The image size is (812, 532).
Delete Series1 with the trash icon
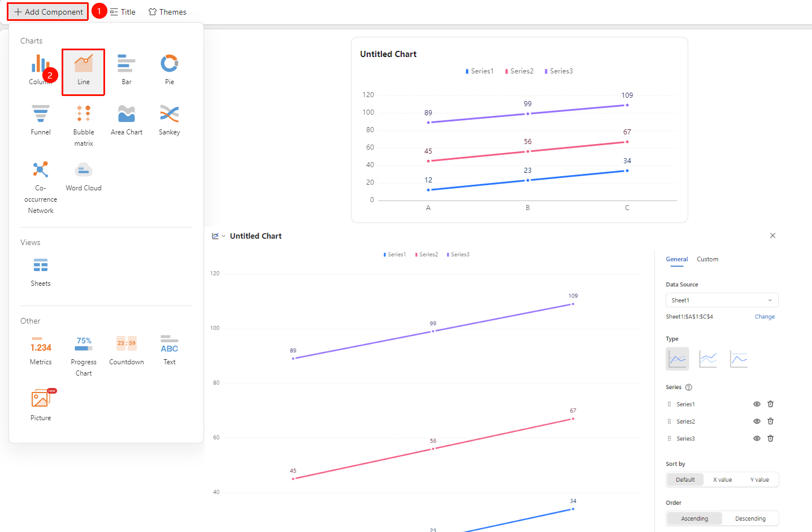coord(770,404)
